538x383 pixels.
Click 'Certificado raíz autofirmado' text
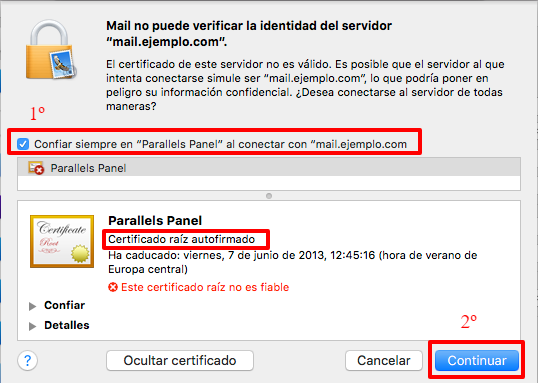tap(182, 239)
